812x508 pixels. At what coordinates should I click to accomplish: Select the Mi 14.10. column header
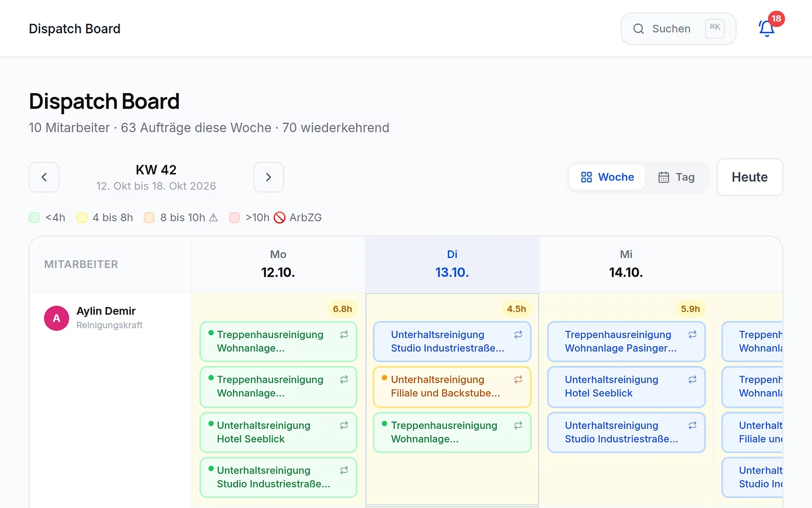coord(626,264)
